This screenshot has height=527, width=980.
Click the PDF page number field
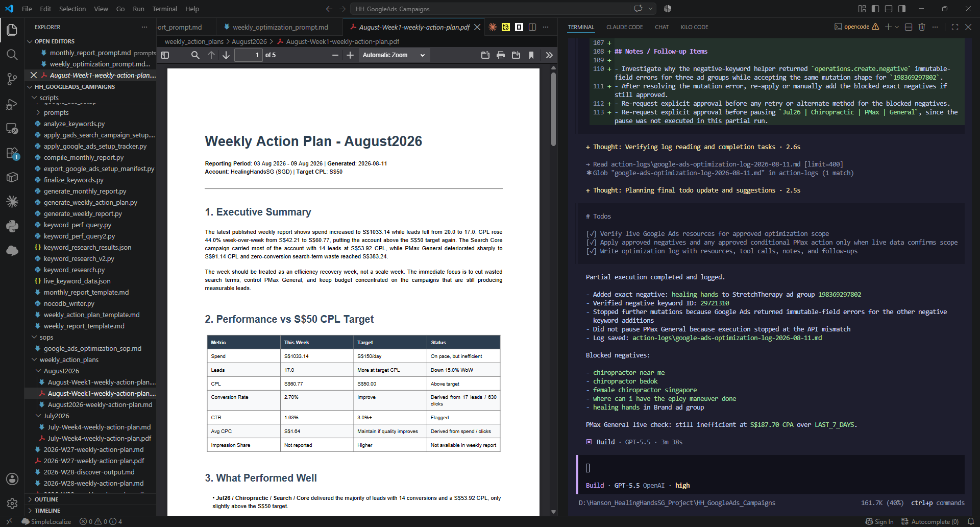(248, 55)
